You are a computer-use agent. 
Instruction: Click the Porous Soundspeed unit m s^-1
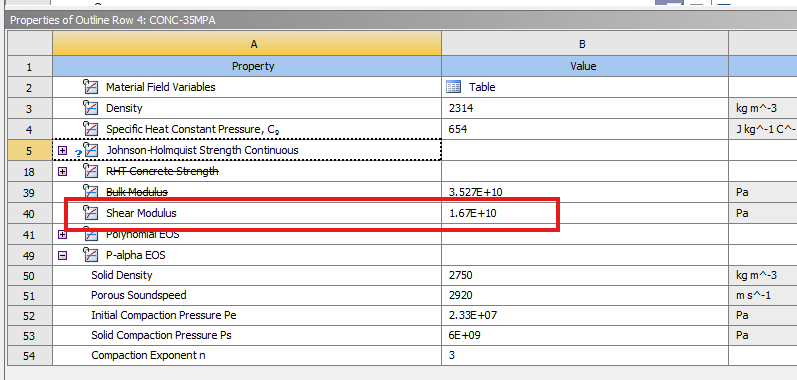(x=753, y=295)
